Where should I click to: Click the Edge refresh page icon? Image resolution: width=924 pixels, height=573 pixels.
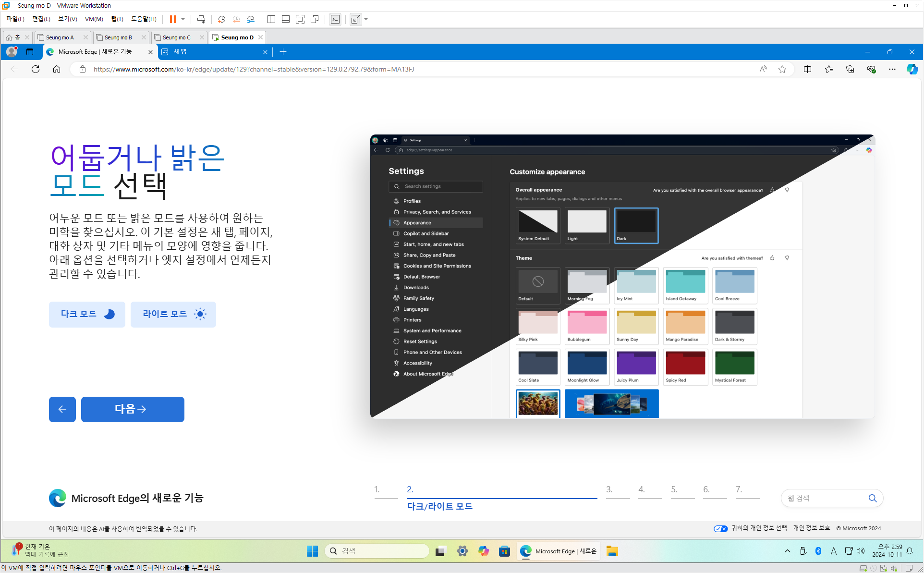click(36, 69)
